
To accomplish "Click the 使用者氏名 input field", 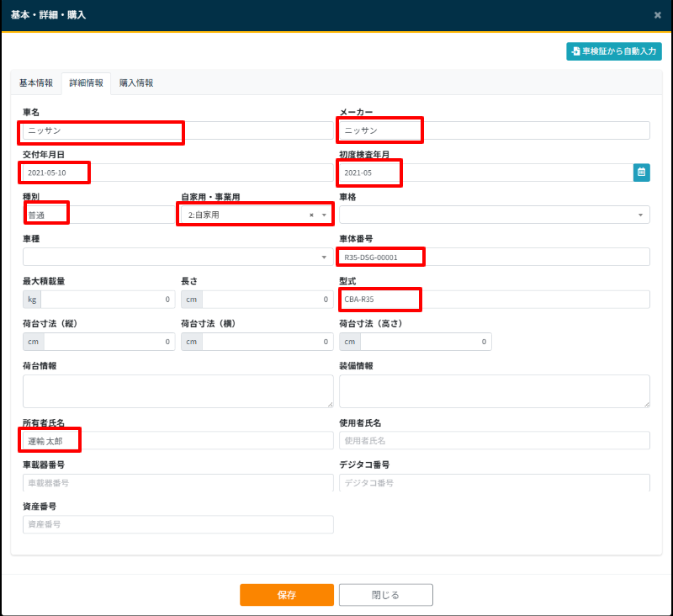I will [495, 440].
